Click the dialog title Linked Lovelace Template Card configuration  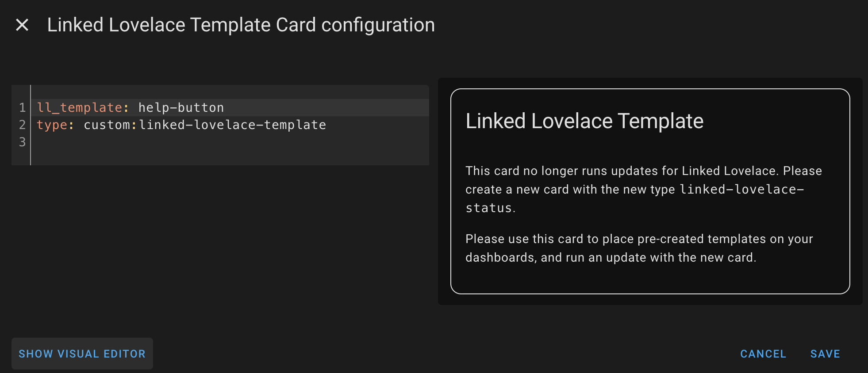241,25
